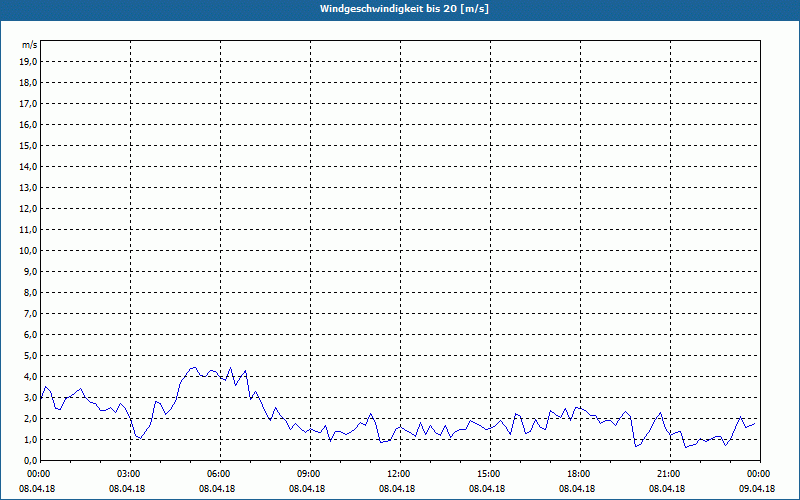Image resolution: width=800 pixels, height=500 pixels.
Task: Select the 11,0 y-axis label
Action: click(x=28, y=230)
